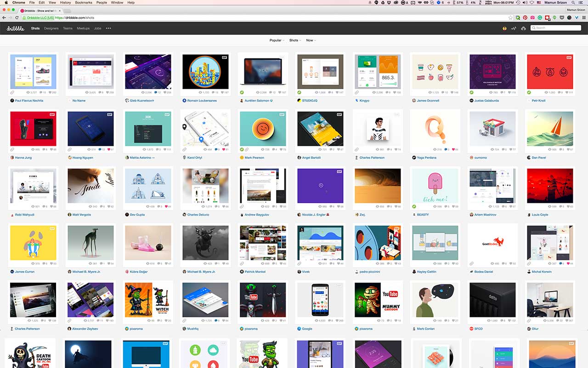Open the three-dots more menu in navbar
588x368 pixels.
(x=108, y=28)
